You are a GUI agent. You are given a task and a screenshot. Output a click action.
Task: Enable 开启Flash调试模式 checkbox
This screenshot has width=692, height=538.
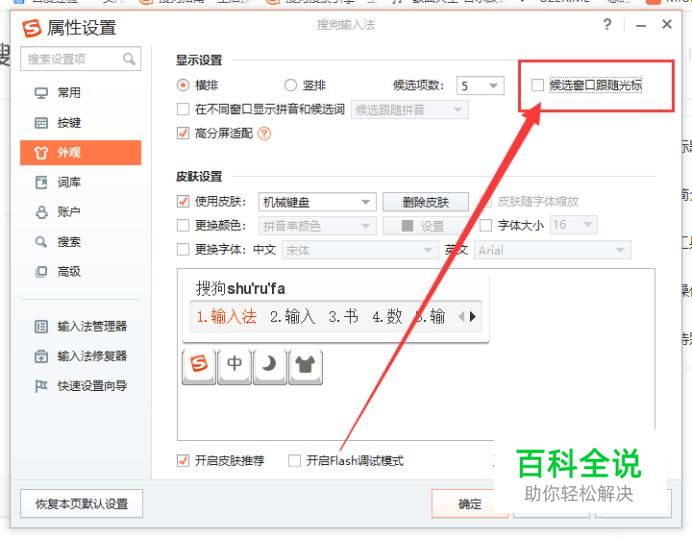coord(294,461)
